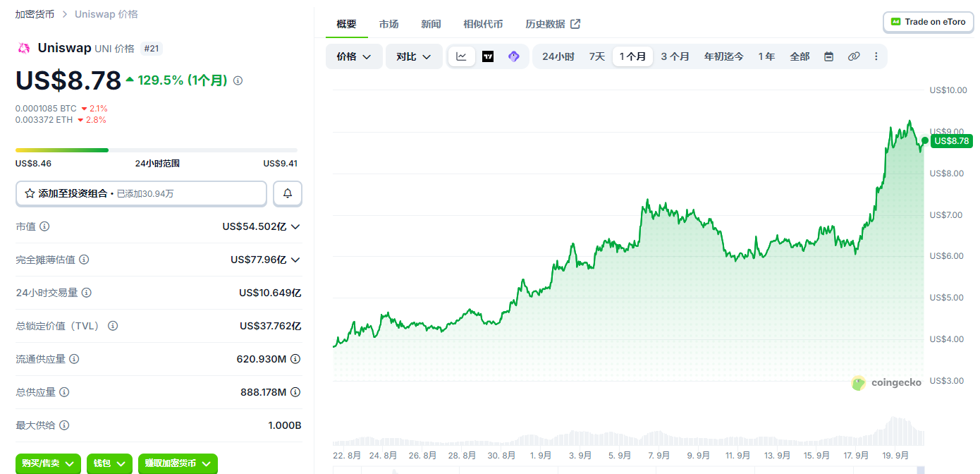
Task: Switch to the 相似代币 tab
Action: (483, 24)
